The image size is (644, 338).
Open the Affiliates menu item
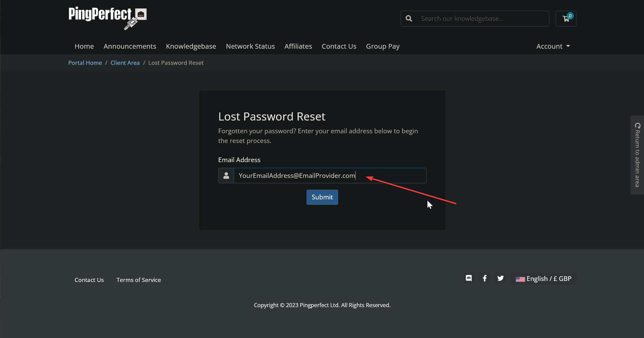tap(298, 46)
